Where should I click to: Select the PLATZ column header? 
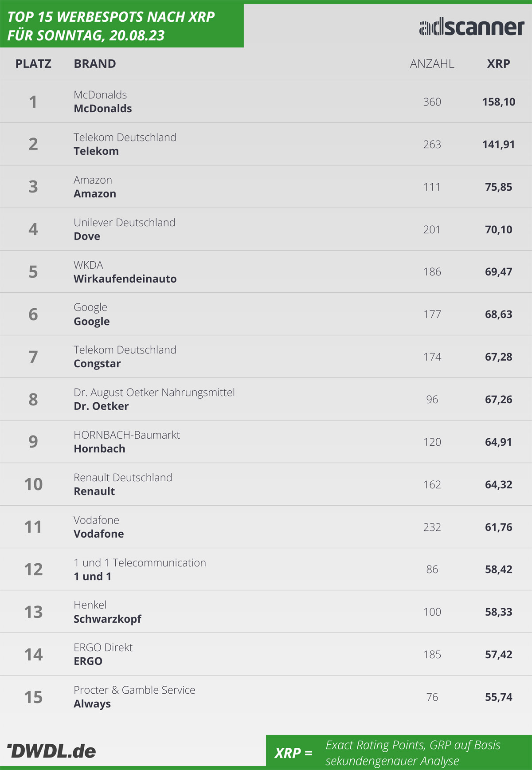point(33,64)
